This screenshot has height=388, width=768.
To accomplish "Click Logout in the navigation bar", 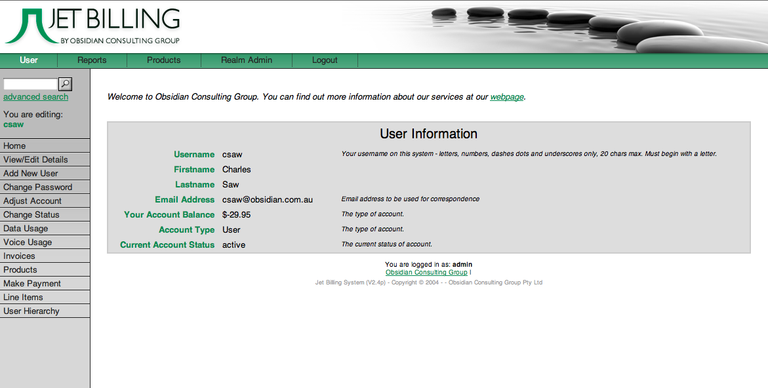I will coord(325,60).
